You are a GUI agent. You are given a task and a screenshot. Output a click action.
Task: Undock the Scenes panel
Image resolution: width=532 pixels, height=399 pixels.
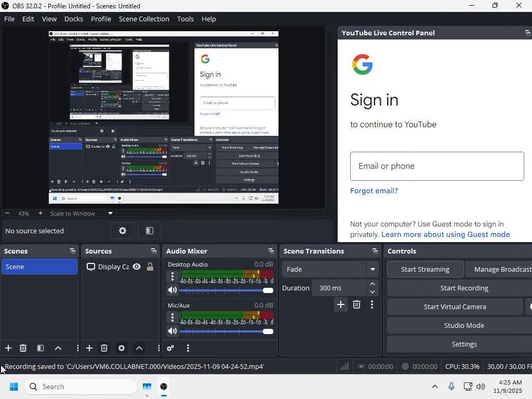[x=73, y=251]
